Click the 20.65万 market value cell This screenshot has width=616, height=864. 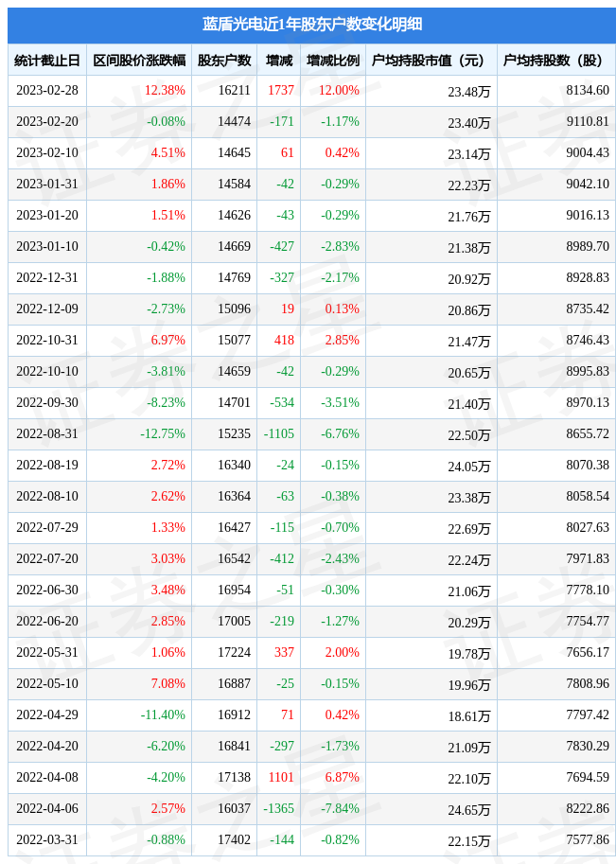[x=469, y=373]
